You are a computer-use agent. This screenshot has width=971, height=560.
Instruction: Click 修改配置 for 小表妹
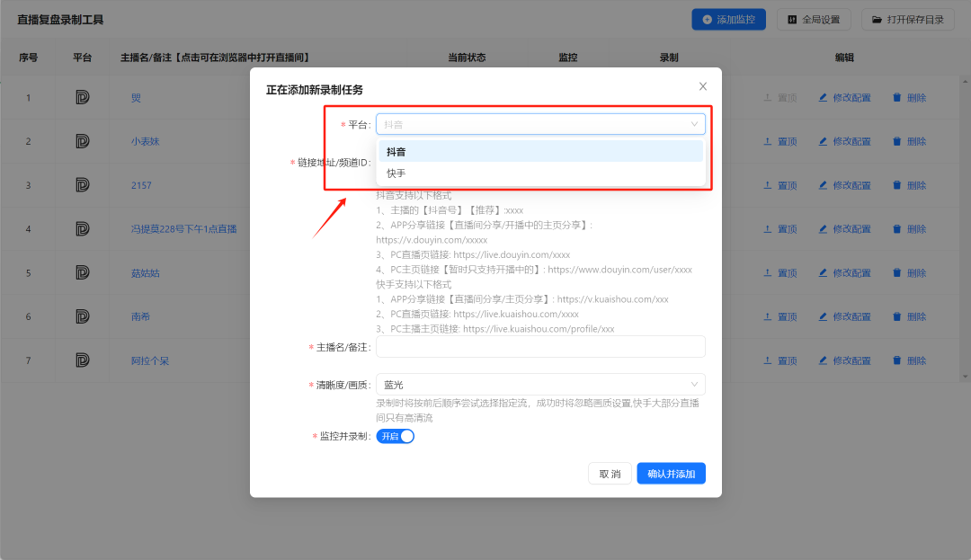point(844,142)
